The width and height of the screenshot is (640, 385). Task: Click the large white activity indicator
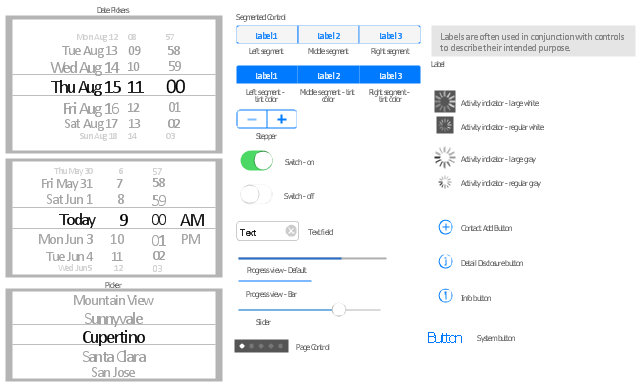(444, 101)
